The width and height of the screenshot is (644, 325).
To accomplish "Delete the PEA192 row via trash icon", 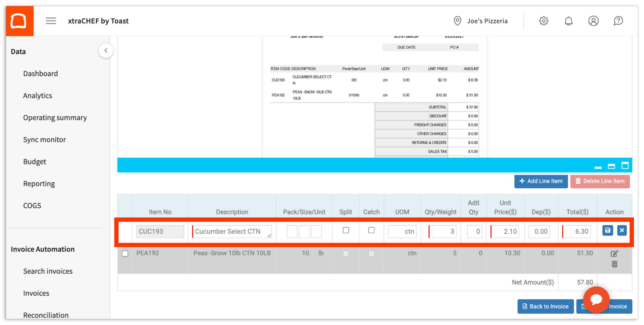I will click(614, 264).
